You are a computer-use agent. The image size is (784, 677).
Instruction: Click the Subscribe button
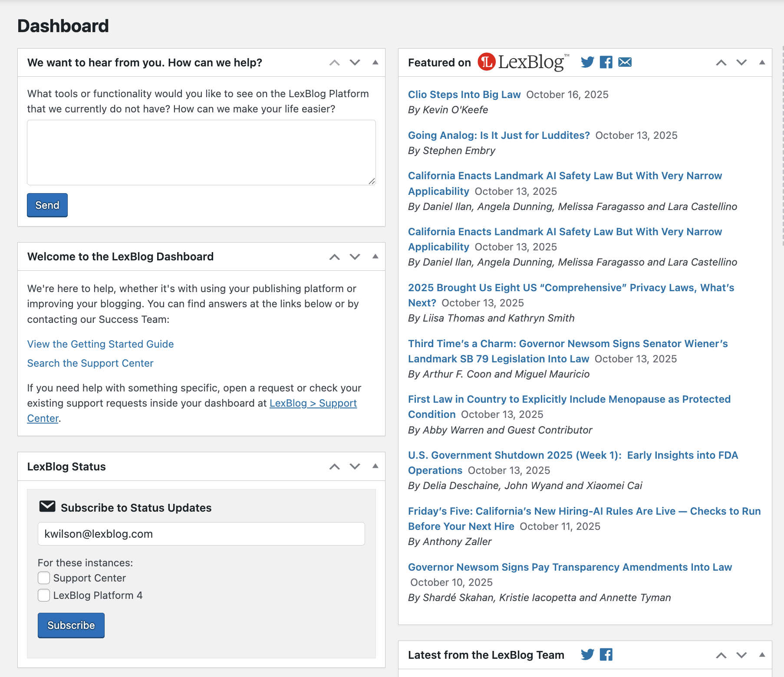pyautogui.click(x=71, y=625)
